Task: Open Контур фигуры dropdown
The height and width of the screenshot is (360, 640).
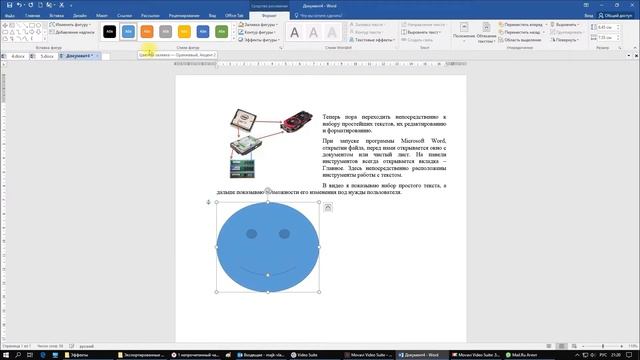Action: click(x=258, y=32)
